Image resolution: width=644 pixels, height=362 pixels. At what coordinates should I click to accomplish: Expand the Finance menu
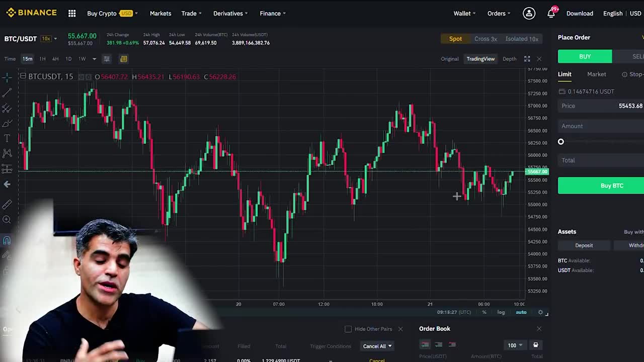(273, 14)
